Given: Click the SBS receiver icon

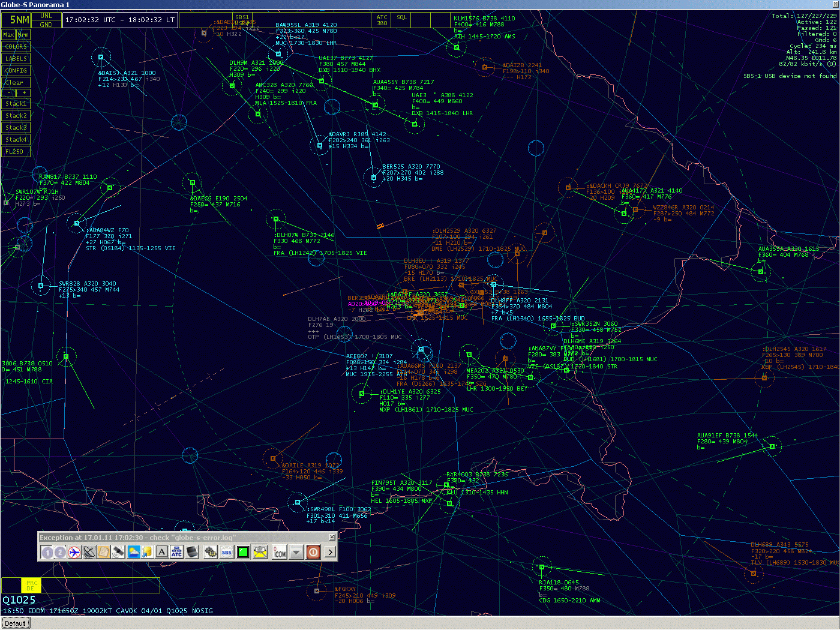Looking at the screenshot, I should coord(226,552).
